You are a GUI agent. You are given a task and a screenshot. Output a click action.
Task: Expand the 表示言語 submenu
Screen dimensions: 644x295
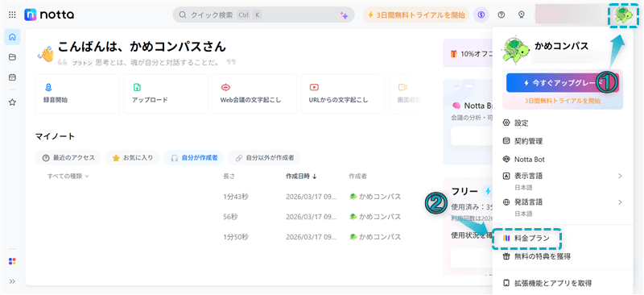pyautogui.click(x=562, y=181)
